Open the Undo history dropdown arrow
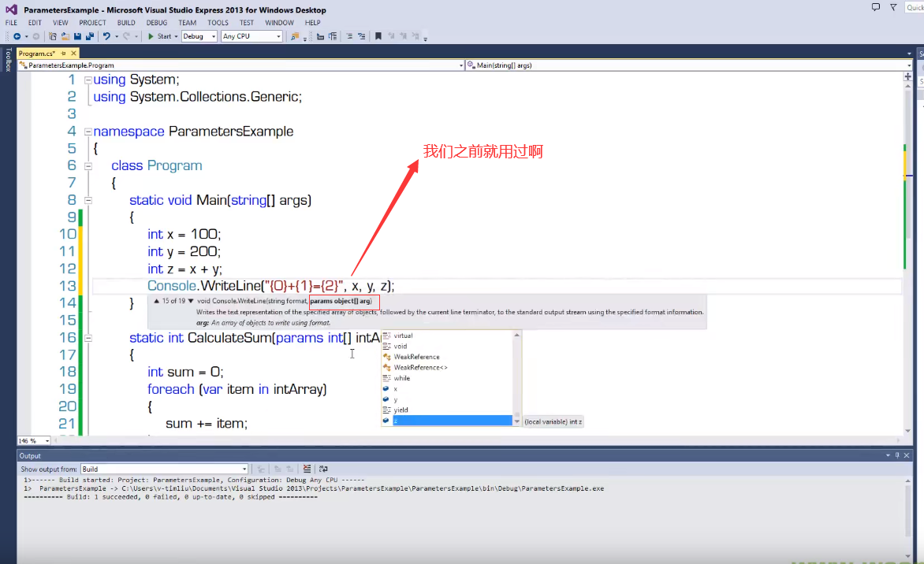924x564 pixels. [x=116, y=36]
